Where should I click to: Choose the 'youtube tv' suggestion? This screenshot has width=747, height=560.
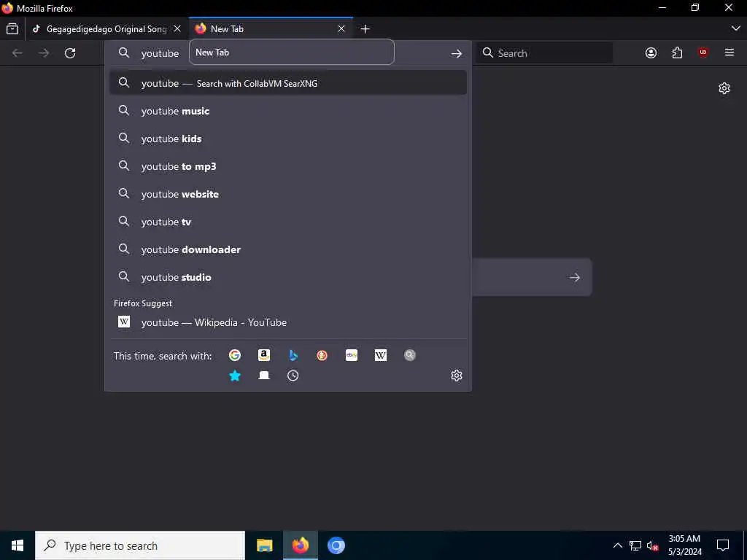point(287,222)
